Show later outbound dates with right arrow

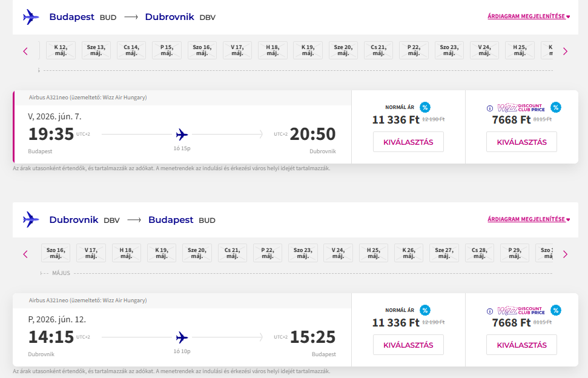565,51
